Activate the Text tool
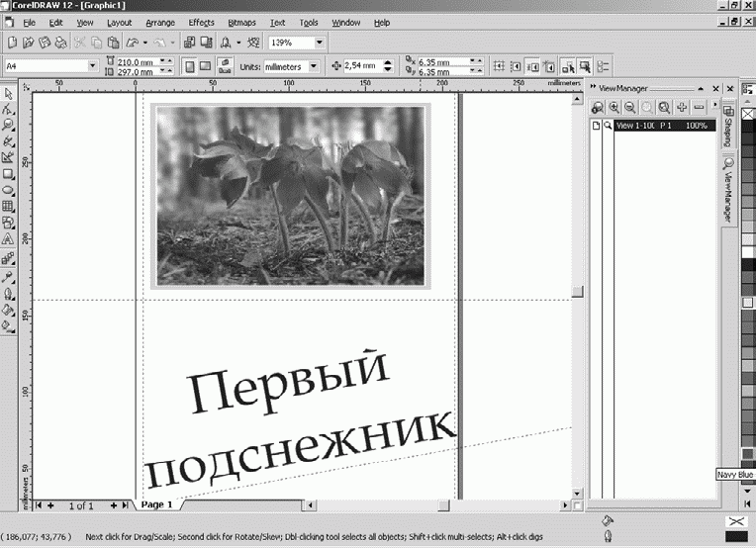The image size is (756, 548). pos(8,238)
